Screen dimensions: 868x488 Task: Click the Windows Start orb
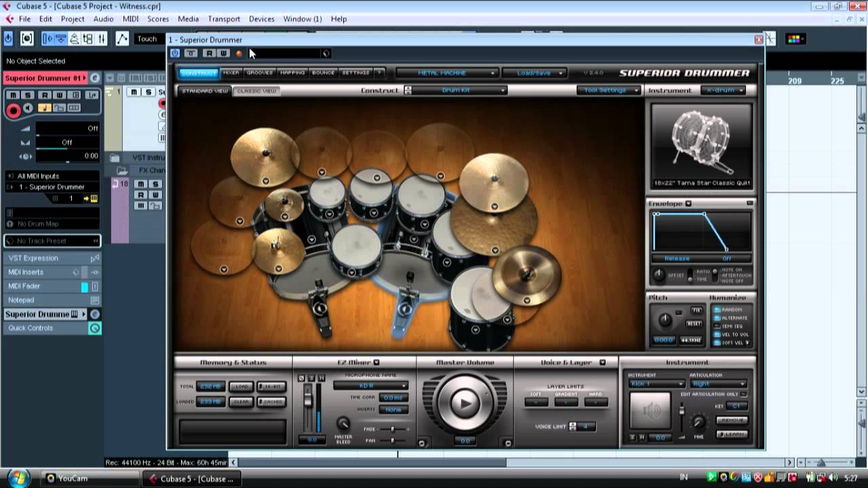18,477
